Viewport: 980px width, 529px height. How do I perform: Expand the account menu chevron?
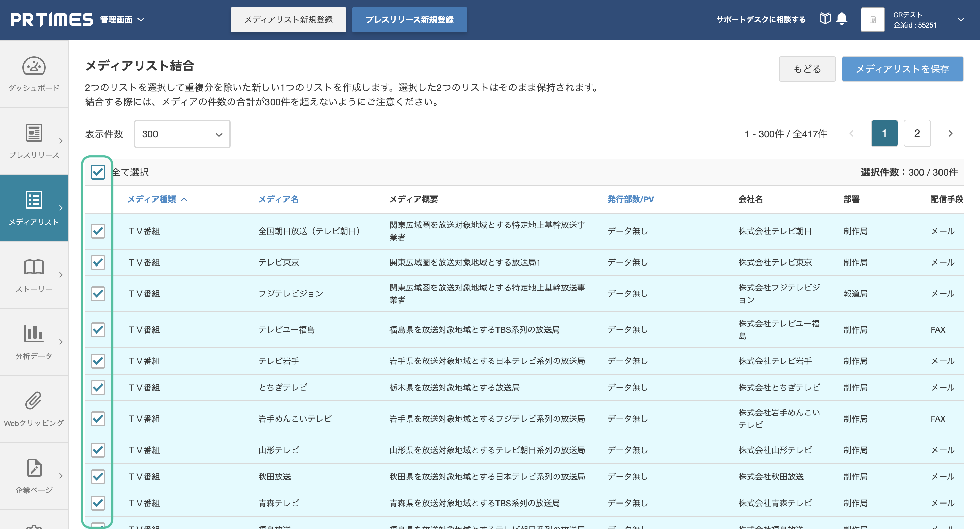click(x=961, y=19)
